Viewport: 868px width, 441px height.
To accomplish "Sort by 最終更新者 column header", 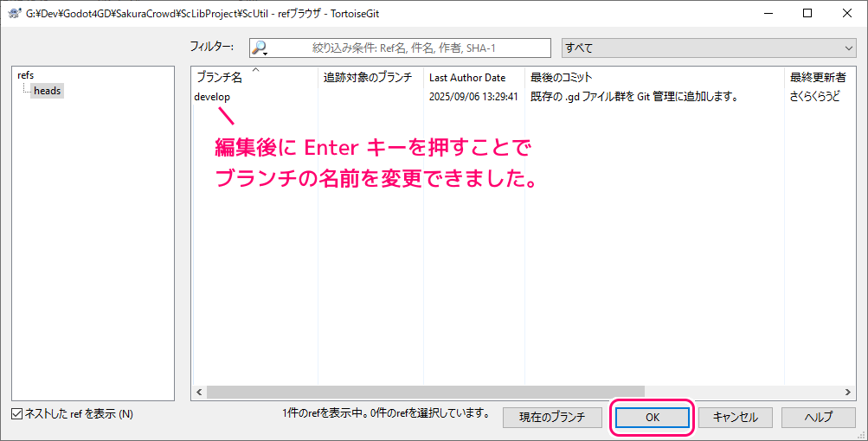I will pos(820,78).
